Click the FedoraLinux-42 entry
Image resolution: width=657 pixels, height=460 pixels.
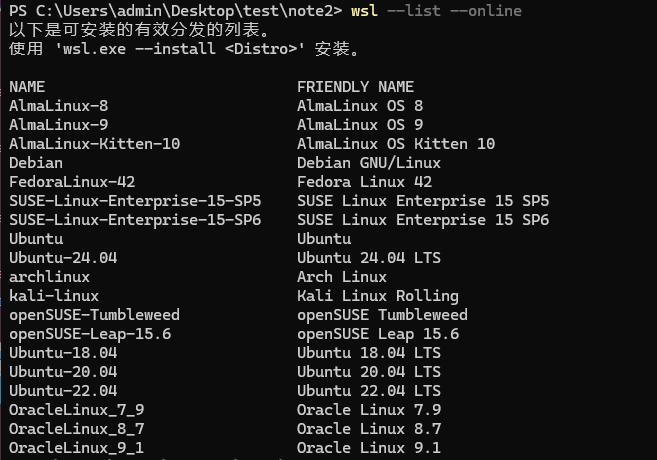(x=72, y=182)
